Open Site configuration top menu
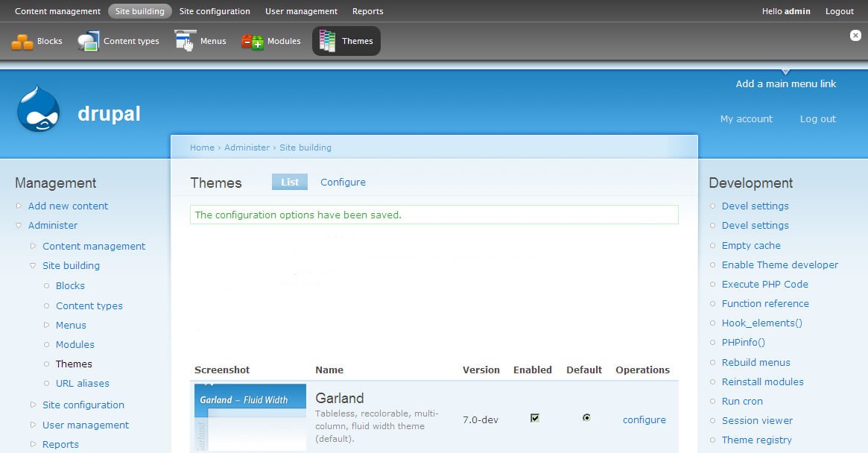The width and height of the screenshot is (868, 453). [x=215, y=11]
